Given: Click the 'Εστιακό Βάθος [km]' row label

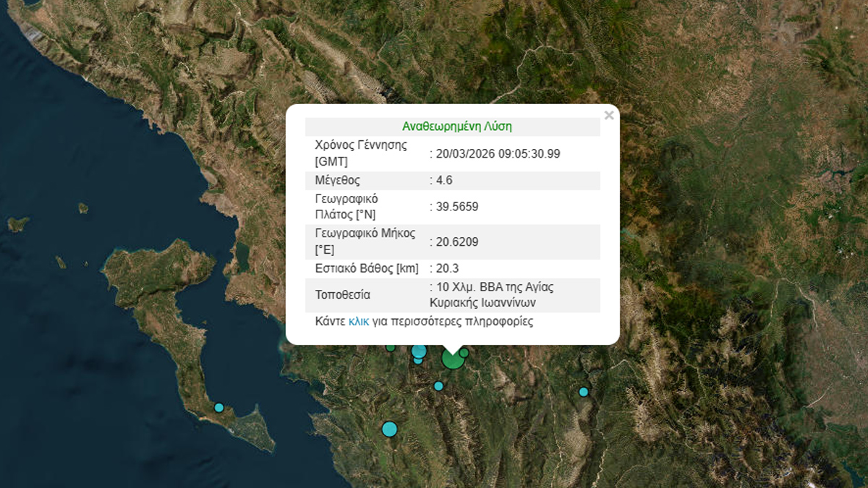Looking at the screenshot, I should point(367,268).
